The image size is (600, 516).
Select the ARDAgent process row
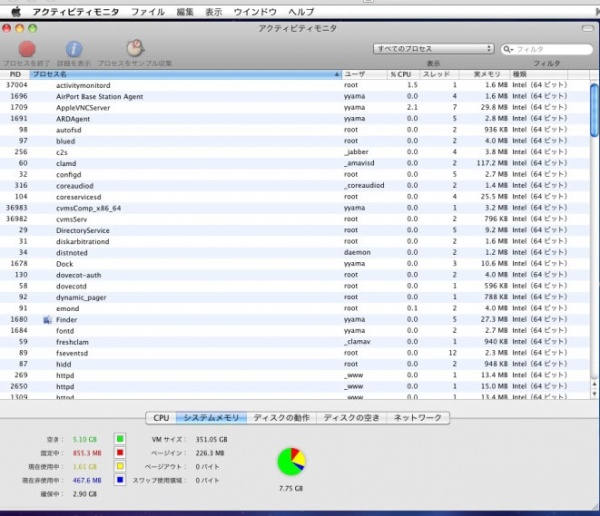295,119
